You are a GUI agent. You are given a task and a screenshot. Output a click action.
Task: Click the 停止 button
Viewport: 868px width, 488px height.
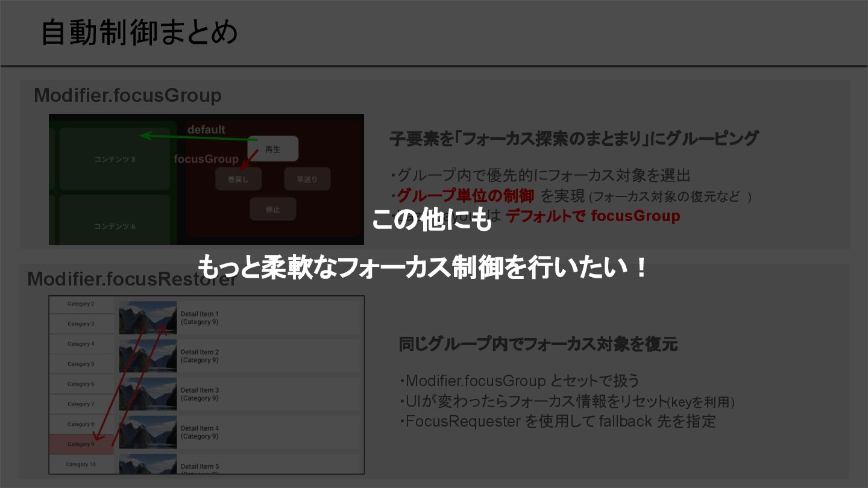pos(272,209)
